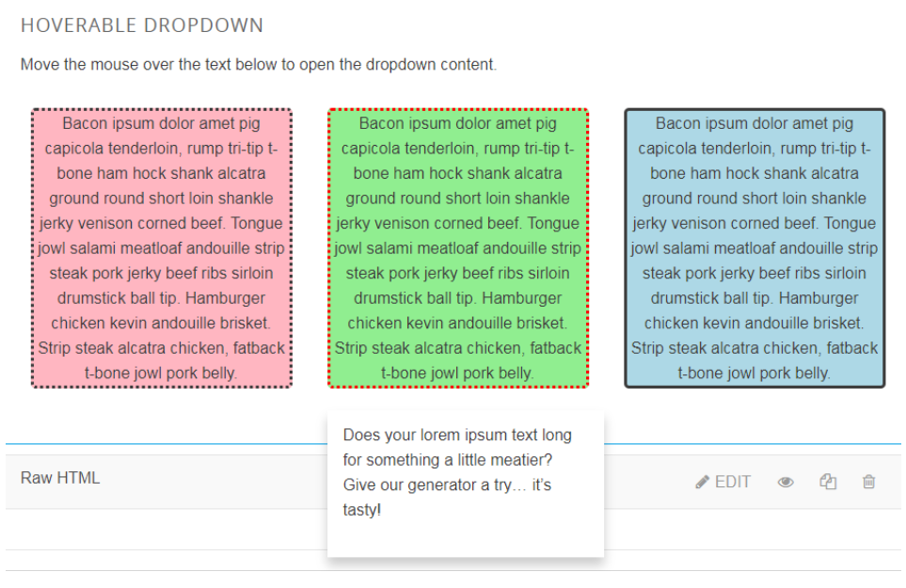
Task: Open the green hoverable dropdown
Action: coord(458,247)
